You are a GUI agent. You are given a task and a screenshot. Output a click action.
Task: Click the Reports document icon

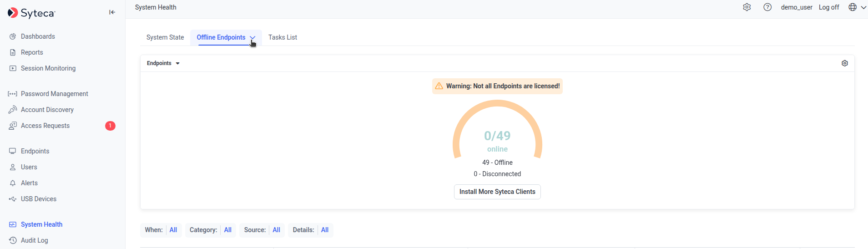coord(13,52)
